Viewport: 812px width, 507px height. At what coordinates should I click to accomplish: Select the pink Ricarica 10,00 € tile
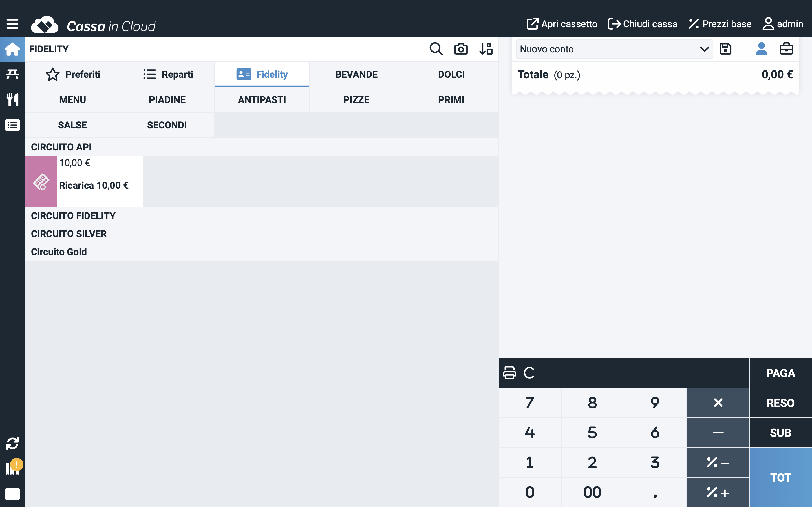[x=84, y=181]
